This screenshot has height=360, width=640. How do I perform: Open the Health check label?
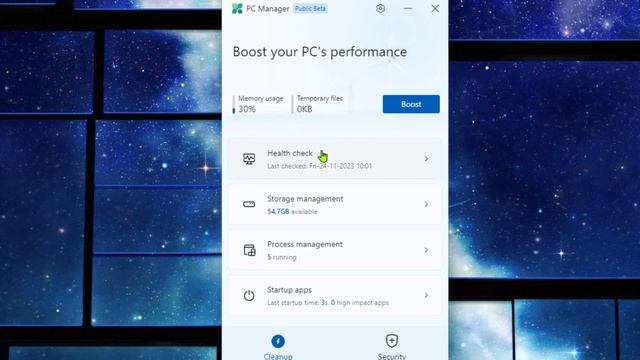290,153
